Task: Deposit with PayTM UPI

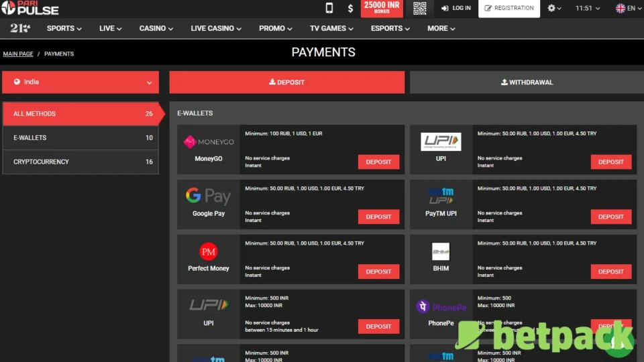Action: coord(610,217)
